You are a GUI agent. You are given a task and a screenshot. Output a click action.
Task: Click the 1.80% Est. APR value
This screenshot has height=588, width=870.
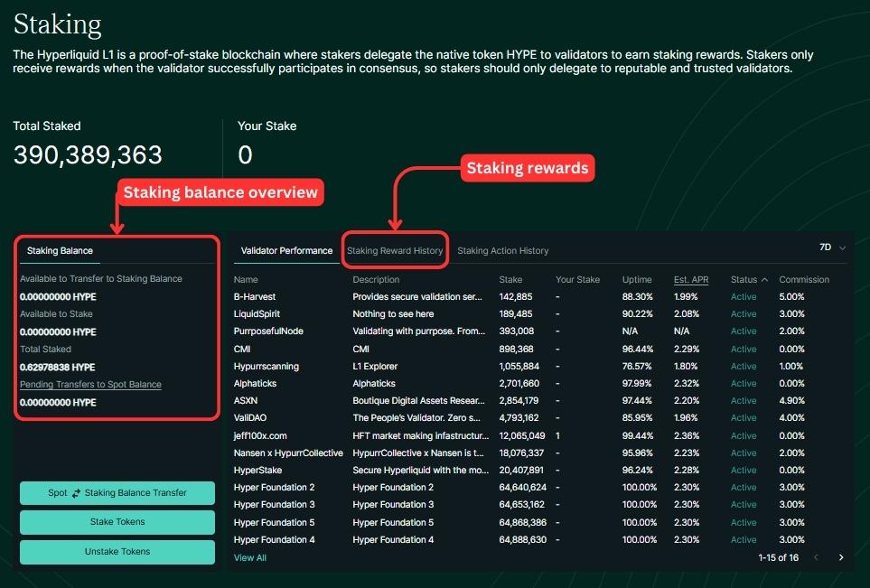(685, 366)
